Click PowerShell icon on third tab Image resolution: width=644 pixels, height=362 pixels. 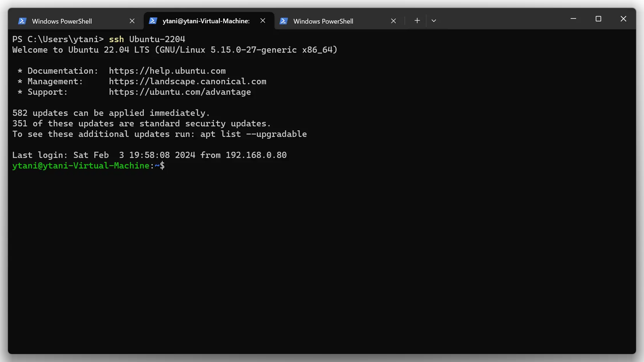(x=284, y=21)
